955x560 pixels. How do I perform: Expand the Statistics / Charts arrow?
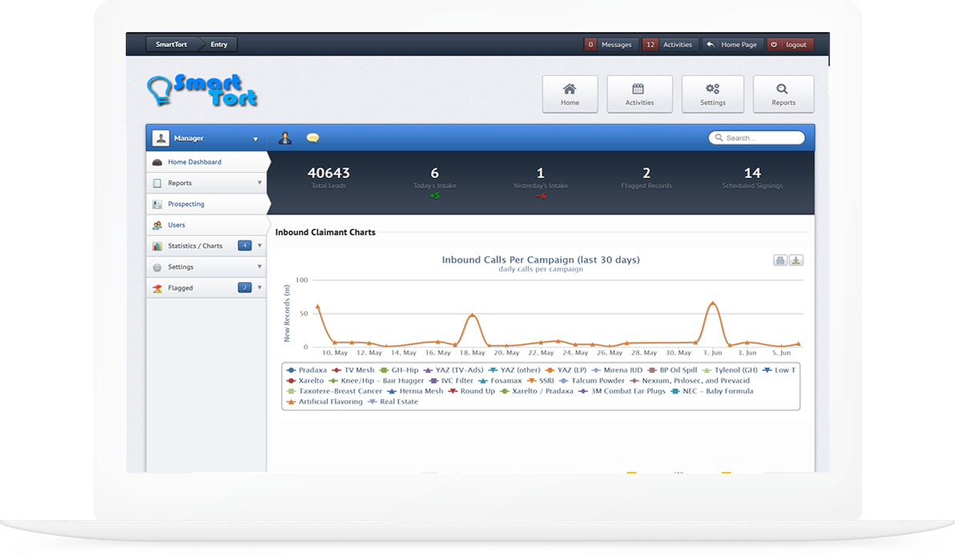[x=260, y=246]
